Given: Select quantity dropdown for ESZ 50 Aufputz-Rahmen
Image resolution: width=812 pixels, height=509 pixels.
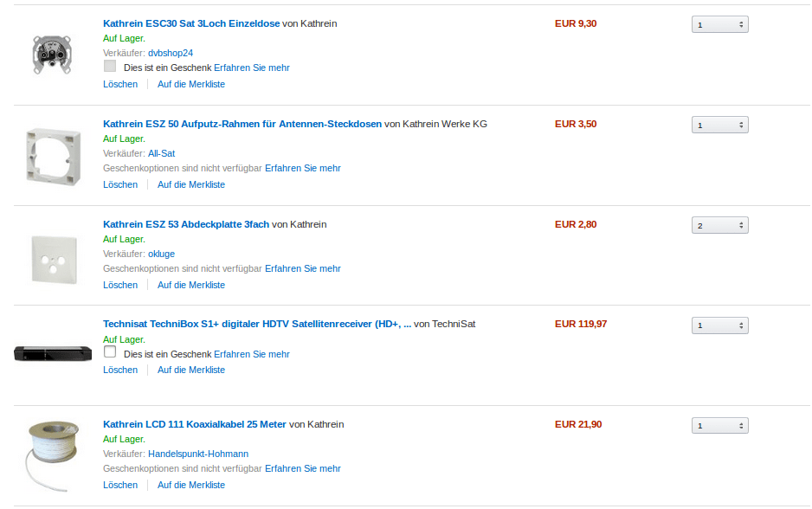Looking at the screenshot, I should click(x=719, y=126).
